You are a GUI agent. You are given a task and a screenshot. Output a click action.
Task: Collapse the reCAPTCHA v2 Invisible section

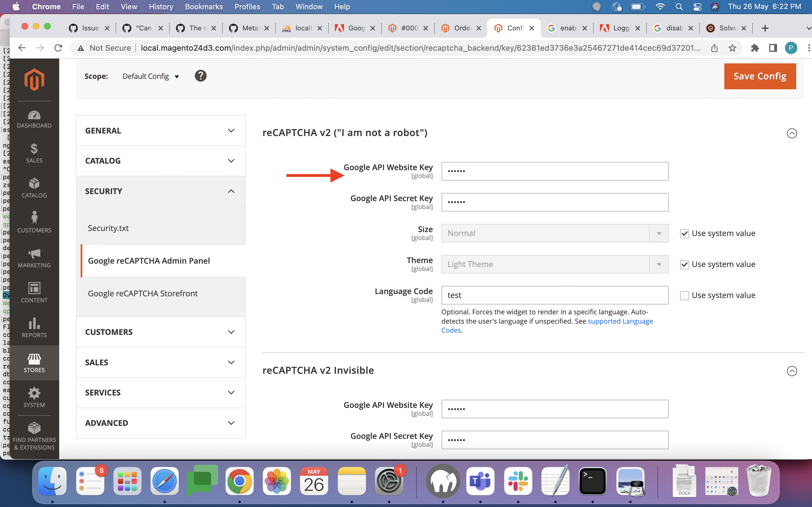coord(791,371)
